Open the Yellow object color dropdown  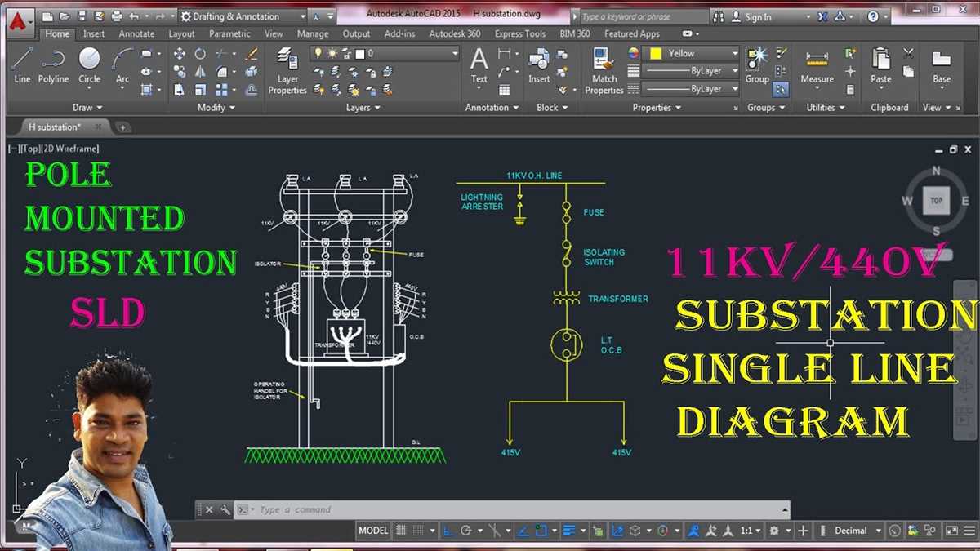pos(692,53)
